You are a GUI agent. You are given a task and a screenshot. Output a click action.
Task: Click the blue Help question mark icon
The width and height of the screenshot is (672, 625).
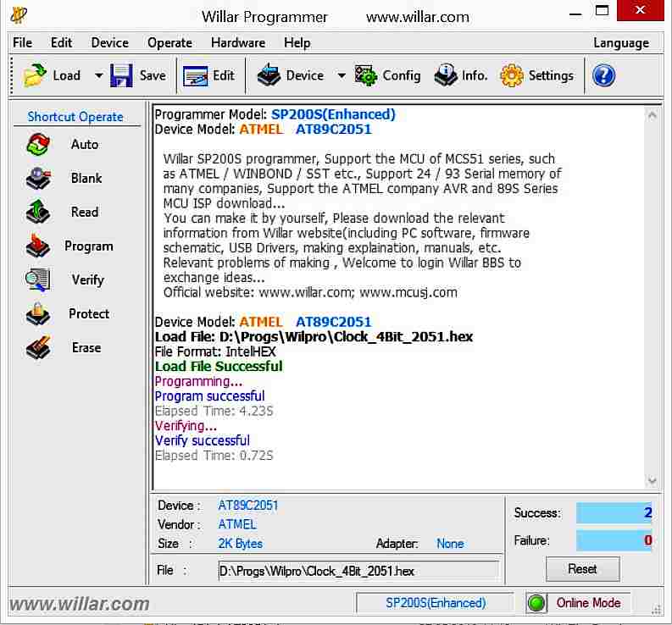point(603,76)
